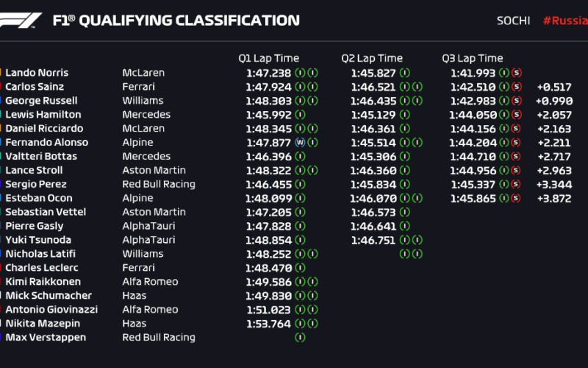Click the blue wet tyre icon for Alonso
The width and height of the screenshot is (588, 368).
(x=300, y=142)
